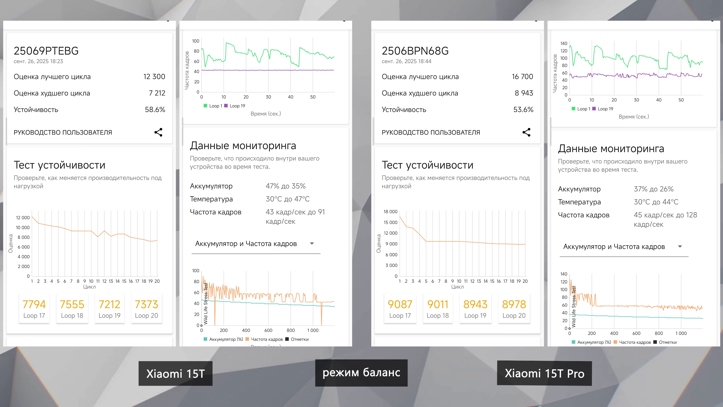
Task: Toggle green Loop 1 legend in 100-scale chart
Action: (213, 106)
